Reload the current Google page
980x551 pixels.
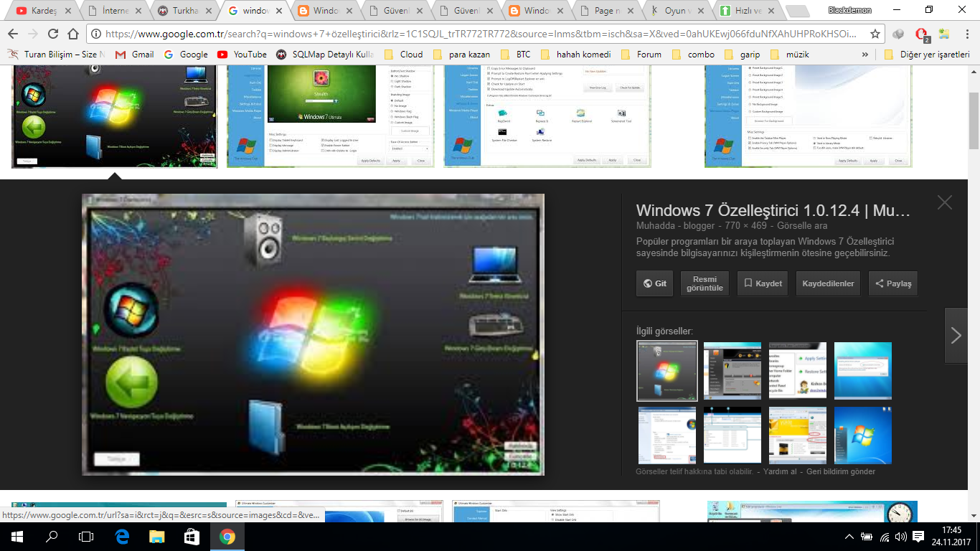coord(52,34)
